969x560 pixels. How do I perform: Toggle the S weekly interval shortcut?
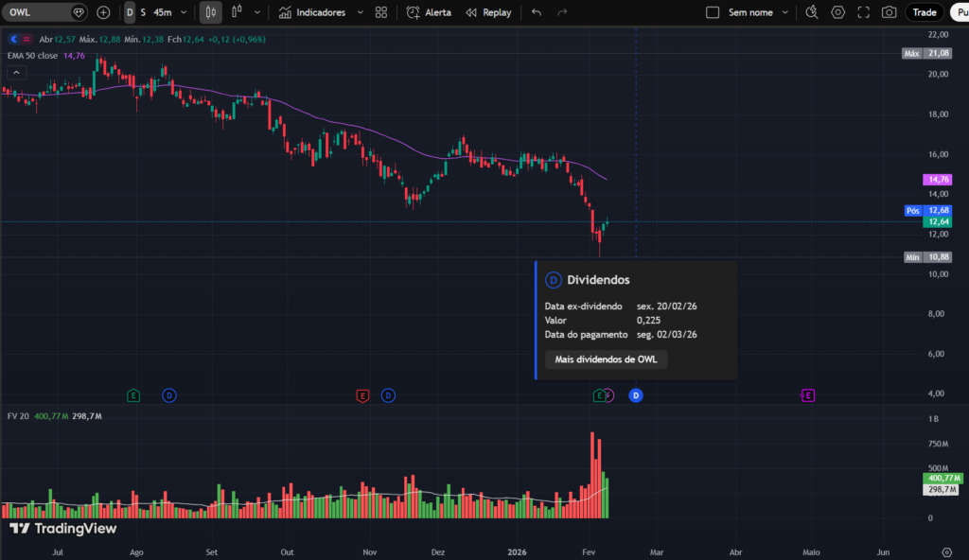point(143,12)
